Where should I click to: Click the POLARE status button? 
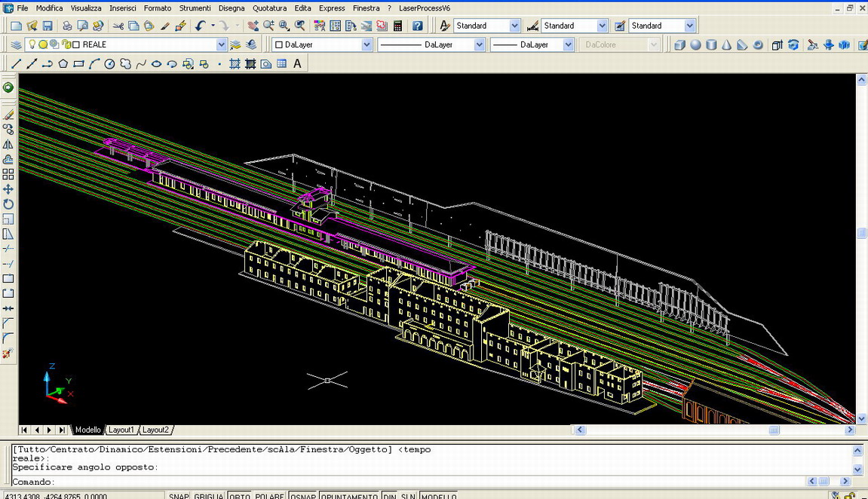[269, 496]
